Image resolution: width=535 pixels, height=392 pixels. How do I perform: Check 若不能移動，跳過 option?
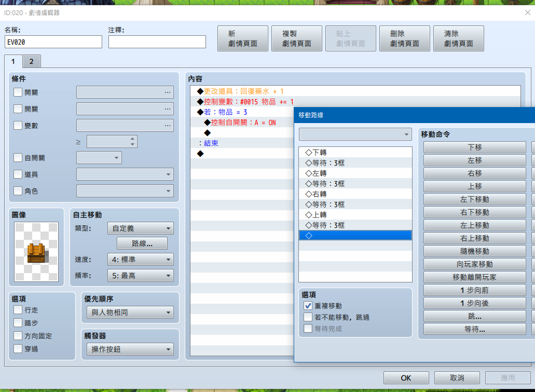click(308, 317)
